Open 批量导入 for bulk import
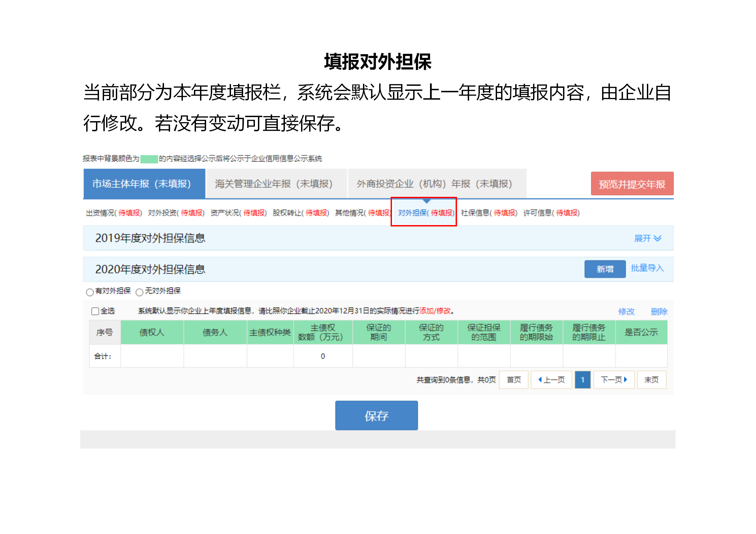 point(647,268)
